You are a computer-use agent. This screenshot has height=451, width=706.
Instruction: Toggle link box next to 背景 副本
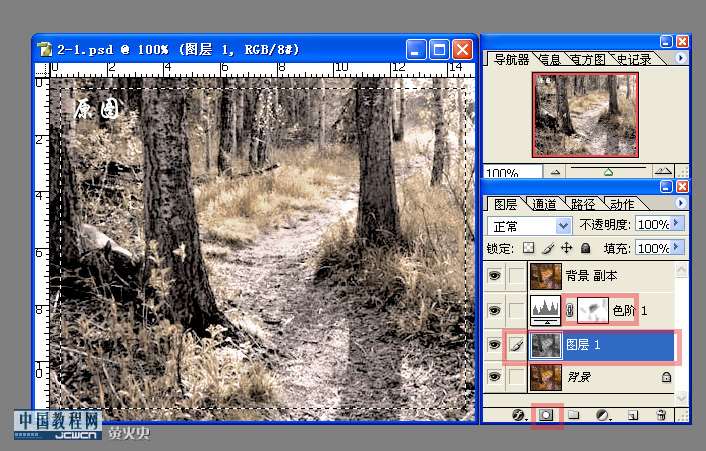tap(516, 275)
